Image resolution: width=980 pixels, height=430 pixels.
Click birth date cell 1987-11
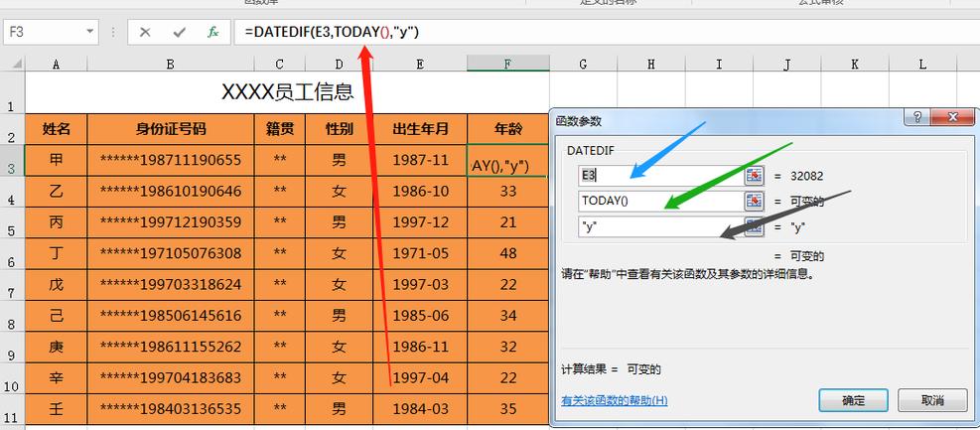tap(420, 160)
